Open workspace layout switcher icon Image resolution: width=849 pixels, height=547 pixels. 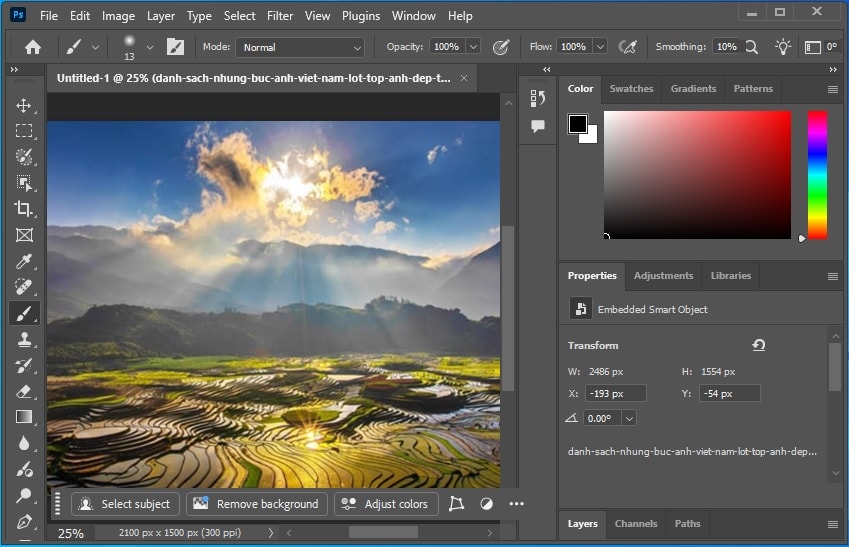[x=812, y=48]
